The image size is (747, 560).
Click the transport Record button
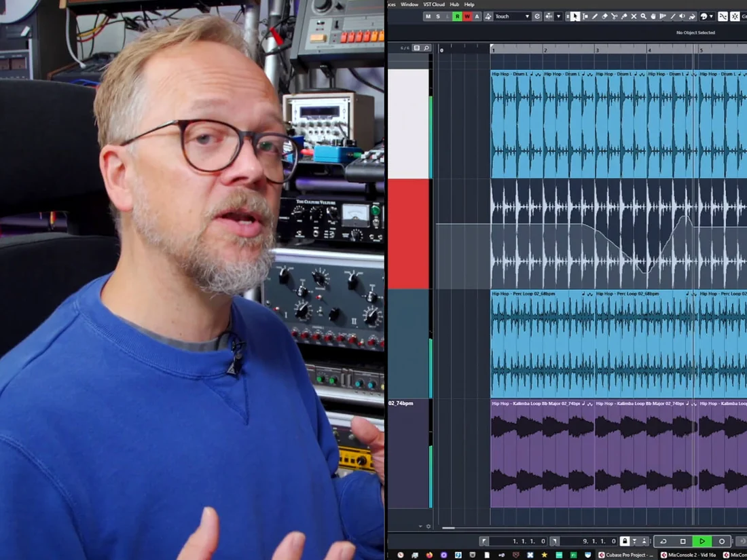click(722, 542)
